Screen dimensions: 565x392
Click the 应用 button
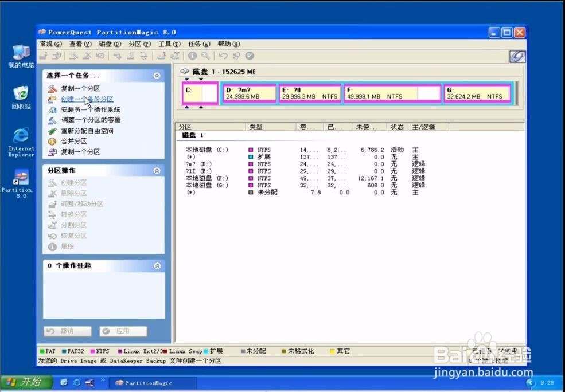pos(123,331)
